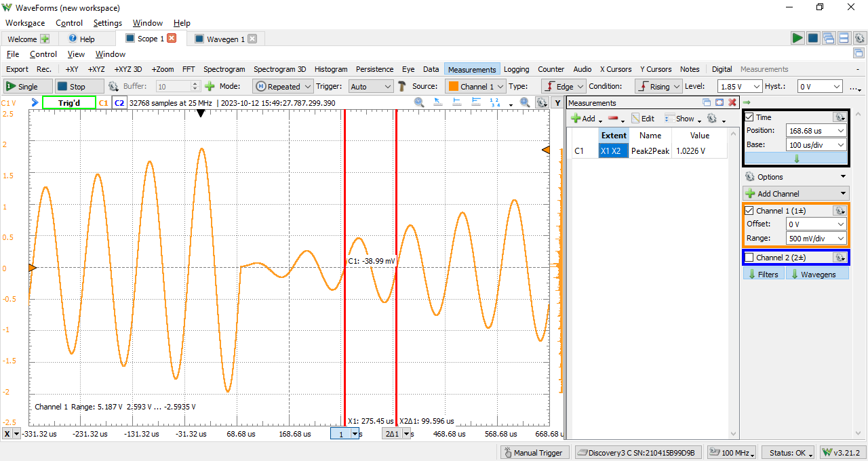Click the Manual Trigger button in status bar

[534, 452]
